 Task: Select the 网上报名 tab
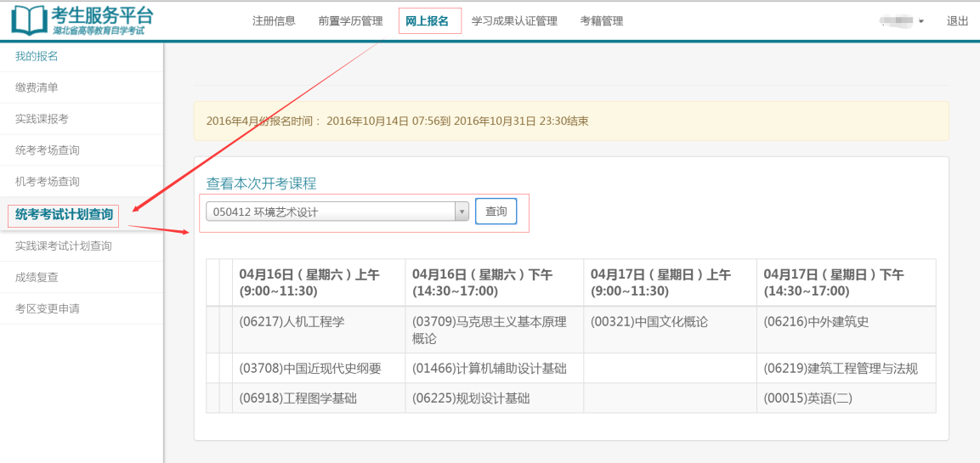click(428, 21)
